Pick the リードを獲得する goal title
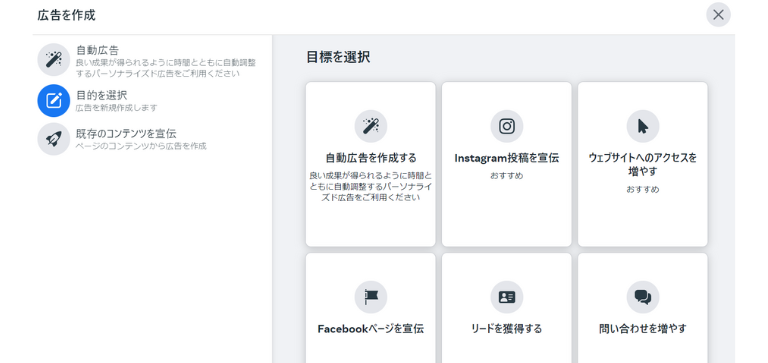The width and height of the screenshot is (768, 363). tap(506, 328)
